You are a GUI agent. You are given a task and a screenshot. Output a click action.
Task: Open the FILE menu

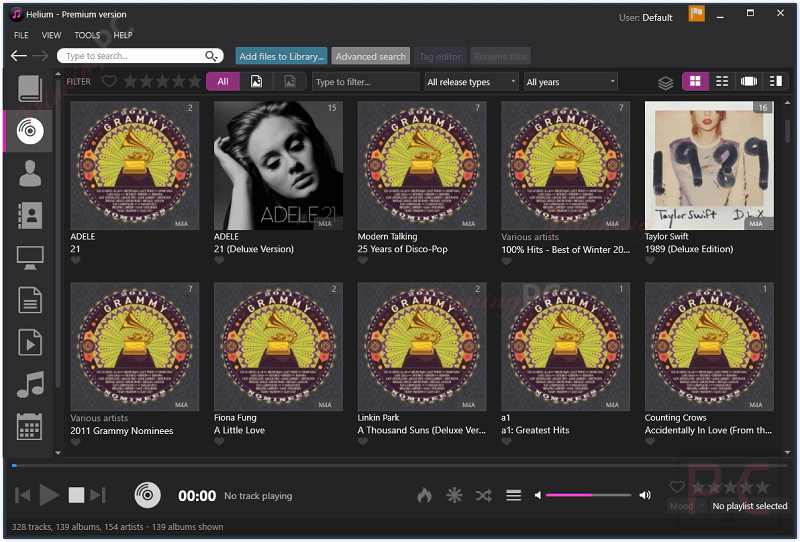21,35
